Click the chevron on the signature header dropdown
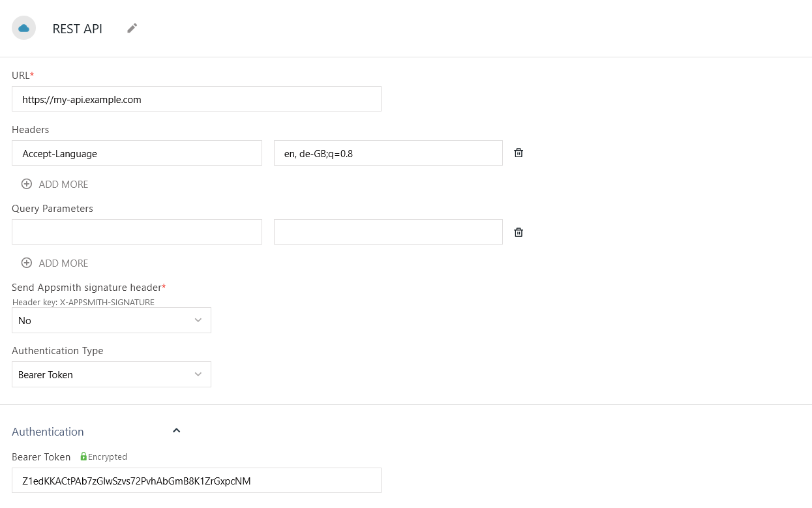The image size is (812, 508). tap(198, 320)
